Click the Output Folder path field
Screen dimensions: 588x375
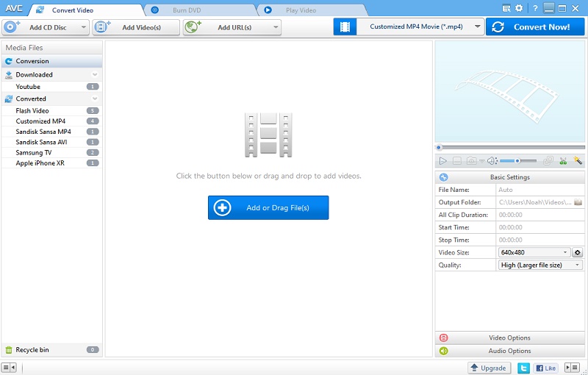tap(535, 202)
